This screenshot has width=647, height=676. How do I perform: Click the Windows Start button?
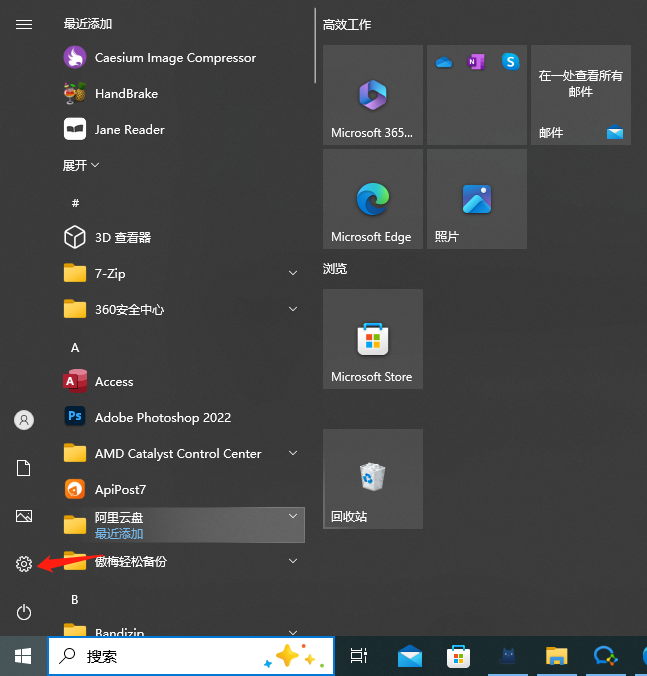click(x=23, y=656)
